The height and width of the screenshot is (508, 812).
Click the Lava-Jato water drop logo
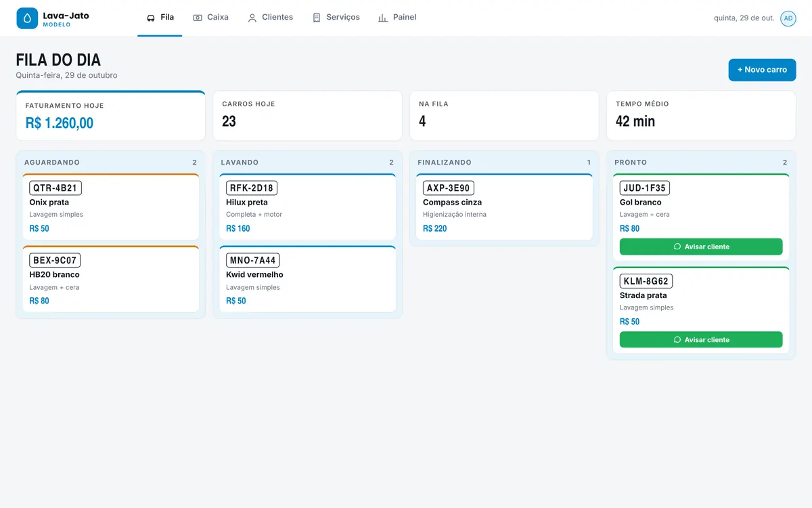click(27, 18)
